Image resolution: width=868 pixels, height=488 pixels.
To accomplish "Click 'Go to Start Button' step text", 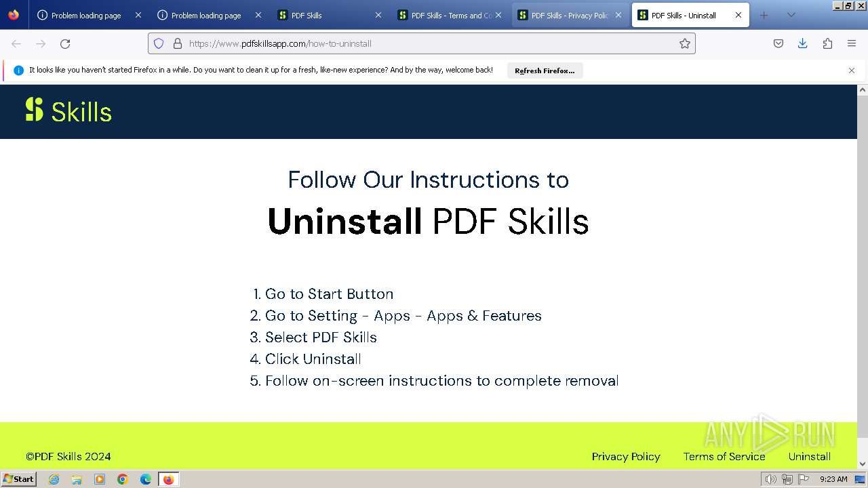I will click(x=329, y=293).
